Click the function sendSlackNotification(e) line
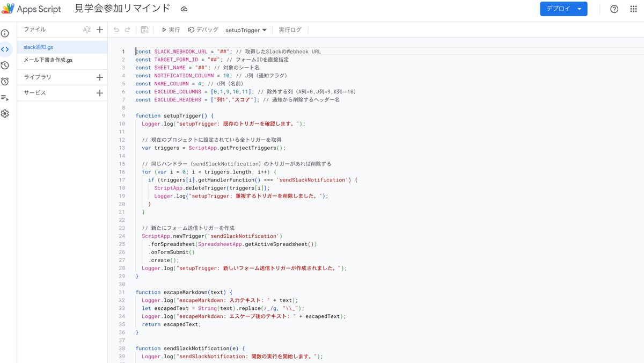 [x=190, y=349]
